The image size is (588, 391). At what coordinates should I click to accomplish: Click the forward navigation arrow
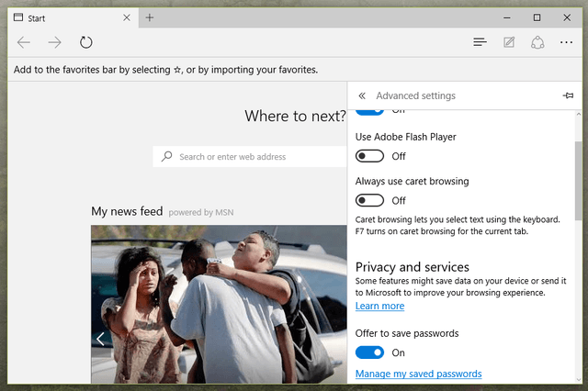click(55, 42)
